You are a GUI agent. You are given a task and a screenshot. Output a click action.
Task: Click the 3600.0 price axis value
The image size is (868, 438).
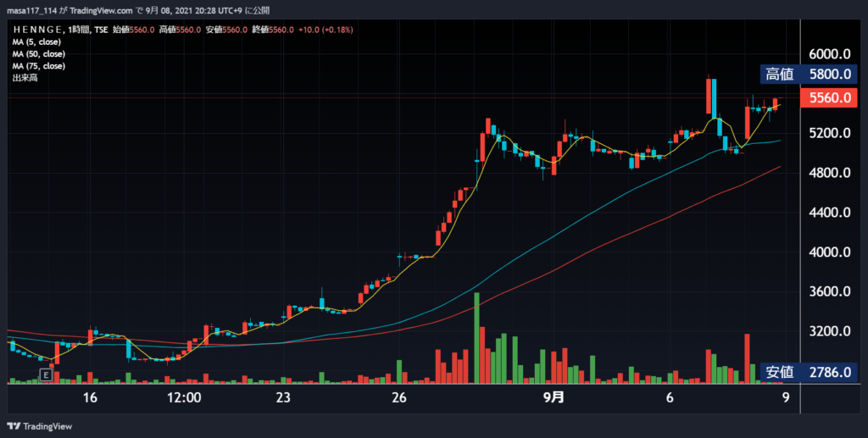pos(830,291)
